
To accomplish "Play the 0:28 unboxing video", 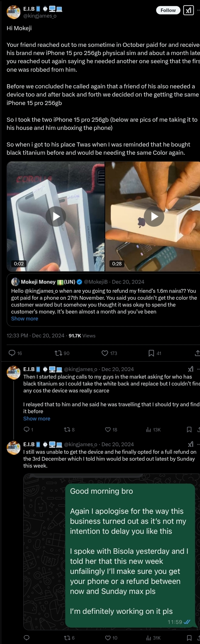I will click(154, 216).
